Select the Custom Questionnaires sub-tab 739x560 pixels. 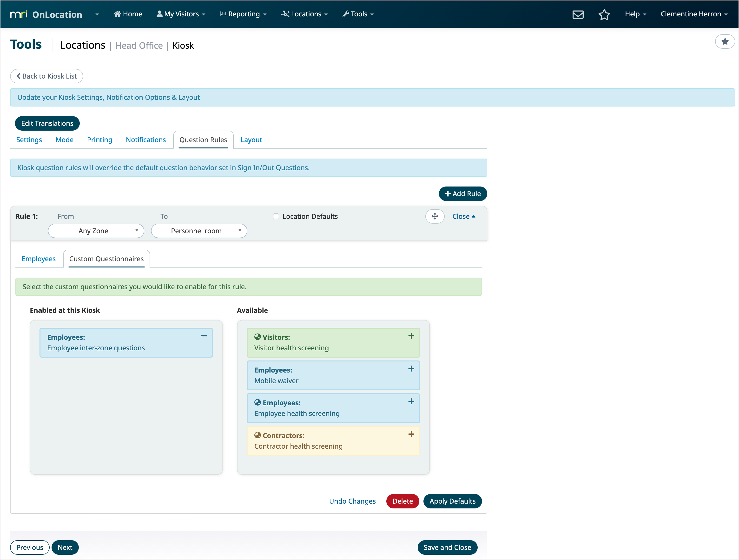pos(106,259)
